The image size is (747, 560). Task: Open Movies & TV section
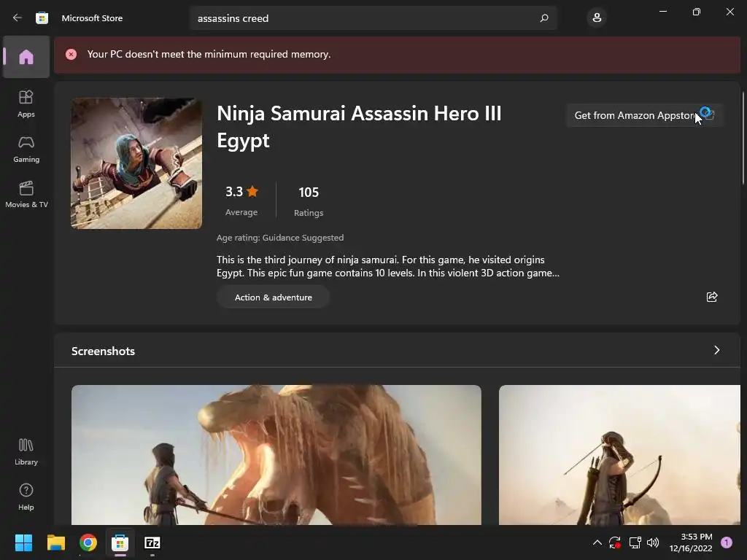point(26,194)
